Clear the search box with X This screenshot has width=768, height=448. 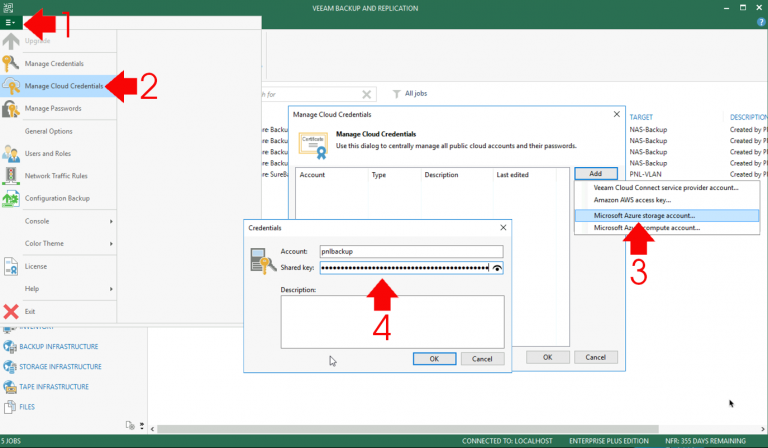[366, 94]
